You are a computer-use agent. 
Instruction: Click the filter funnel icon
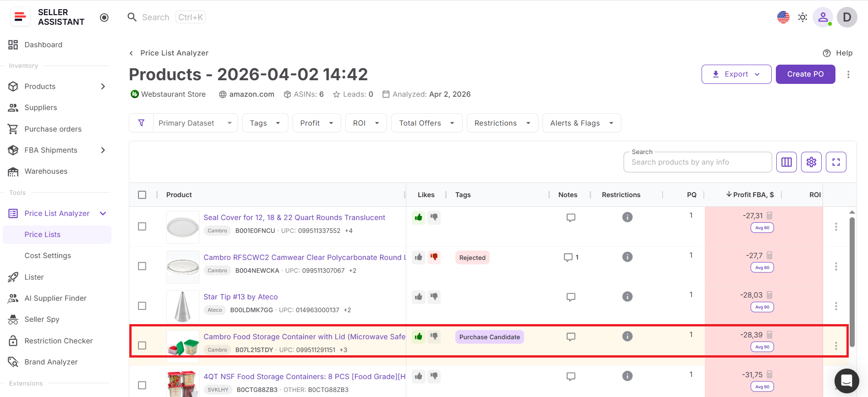point(141,123)
